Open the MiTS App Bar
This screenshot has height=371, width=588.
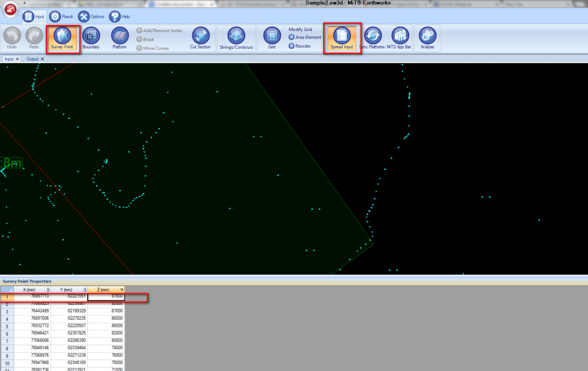point(400,36)
